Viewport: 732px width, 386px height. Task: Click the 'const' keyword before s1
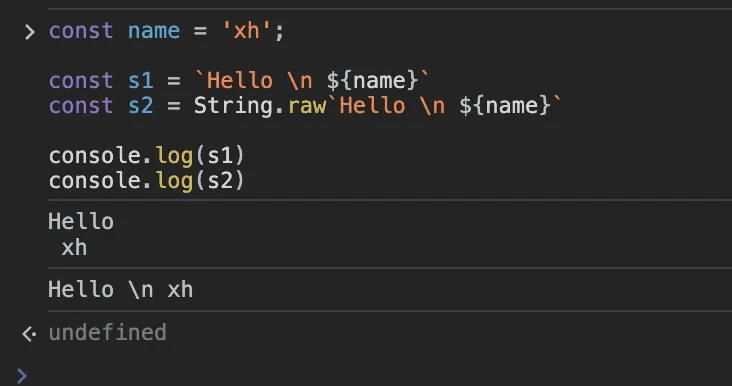[81, 81]
